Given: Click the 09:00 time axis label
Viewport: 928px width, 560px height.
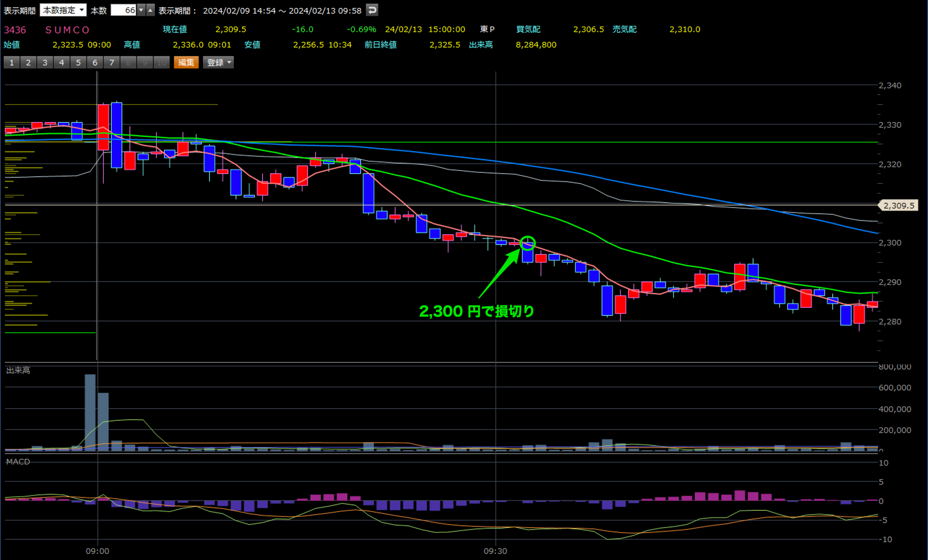Looking at the screenshot, I should 97,551.
